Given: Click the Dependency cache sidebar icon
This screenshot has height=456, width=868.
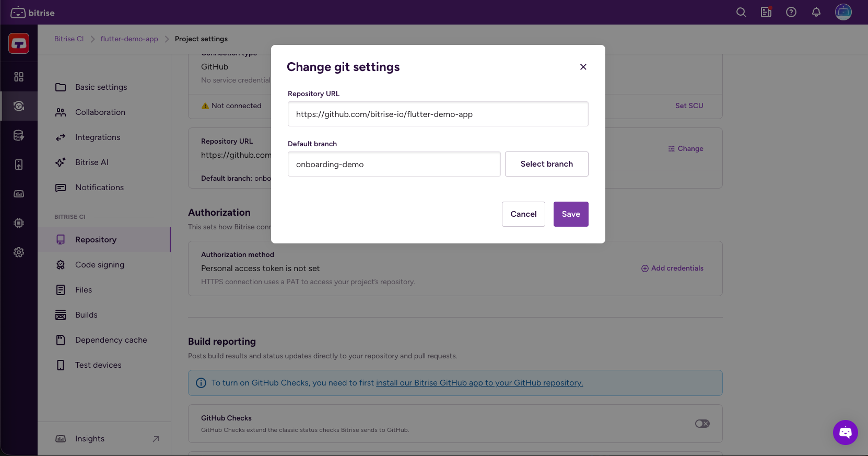Looking at the screenshot, I should [x=61, y=340].
